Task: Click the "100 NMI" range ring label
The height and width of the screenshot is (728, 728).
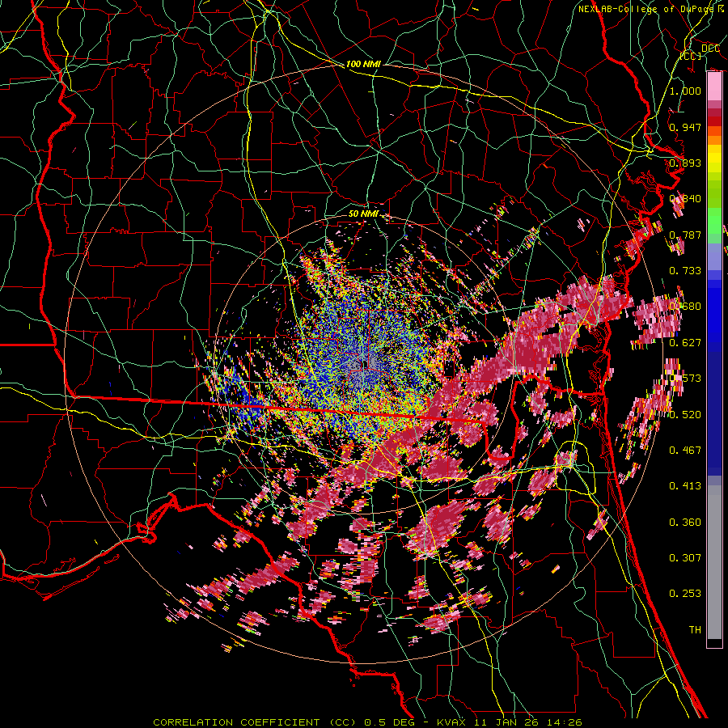Action: point(363,64)
